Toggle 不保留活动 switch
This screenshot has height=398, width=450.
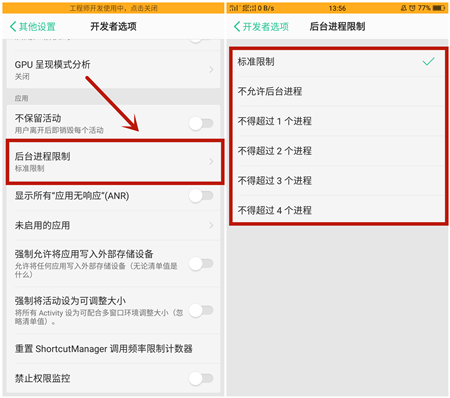point(201,123)
